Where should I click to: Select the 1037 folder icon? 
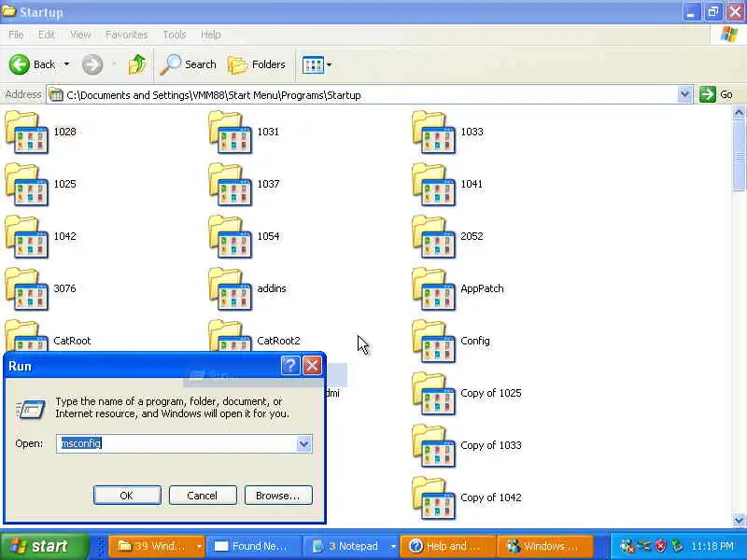tap(230, 184)
